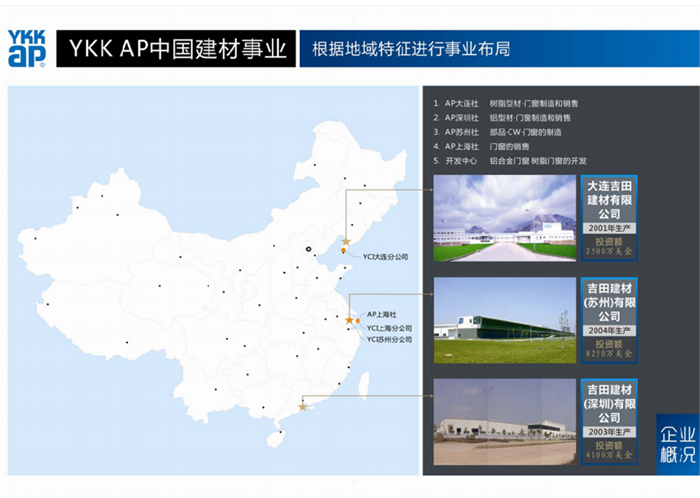The height and width of the screenshot is (498, 700).
Task: Select list row 5 开发中心
Action: pyautogui.click(x=510, y=161)
